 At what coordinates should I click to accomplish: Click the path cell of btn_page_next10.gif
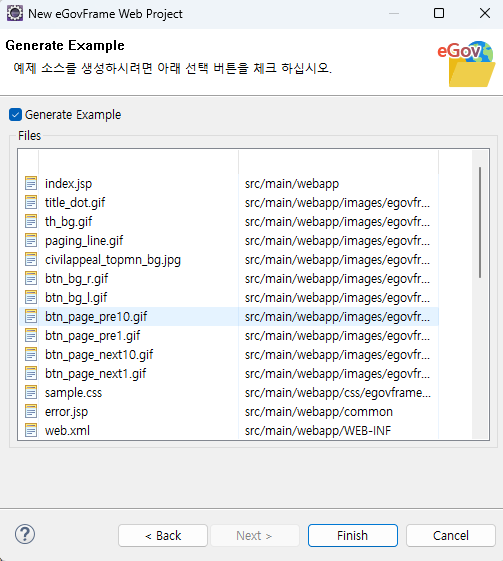pyautogui.click(x=337, y=355)
